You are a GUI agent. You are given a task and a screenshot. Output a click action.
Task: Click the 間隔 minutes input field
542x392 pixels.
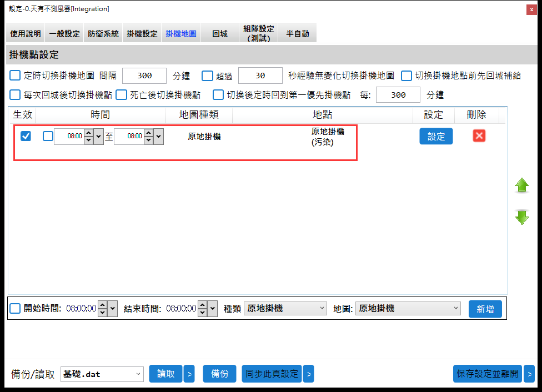coord(144,76)
